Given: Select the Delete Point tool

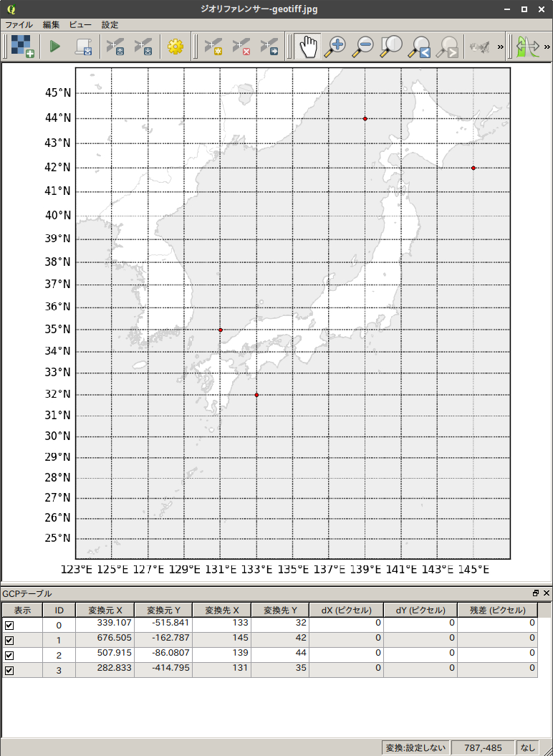Looking at the screenshot, I should click(241, 47).
